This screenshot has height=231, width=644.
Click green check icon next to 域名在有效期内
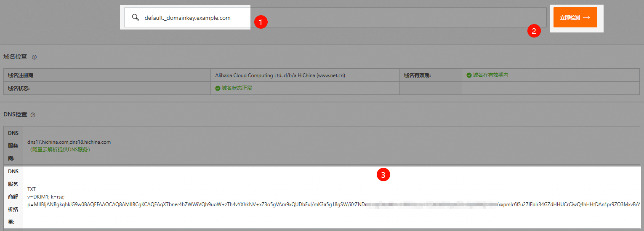pyautogui.click(x=469, y=75)
